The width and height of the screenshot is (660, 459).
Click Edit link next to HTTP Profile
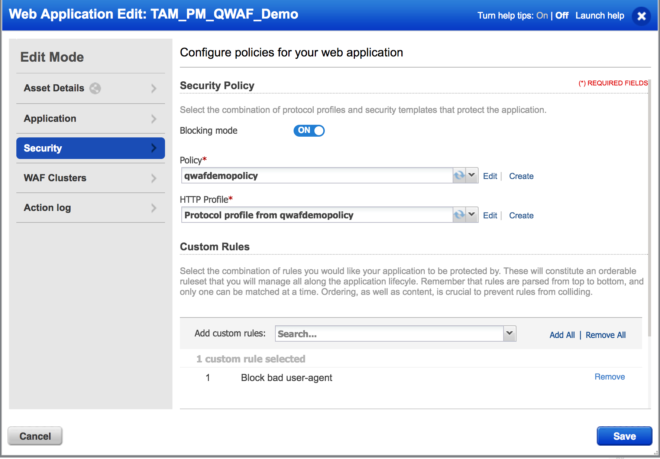pyautogui.click(x=490, y=216)
